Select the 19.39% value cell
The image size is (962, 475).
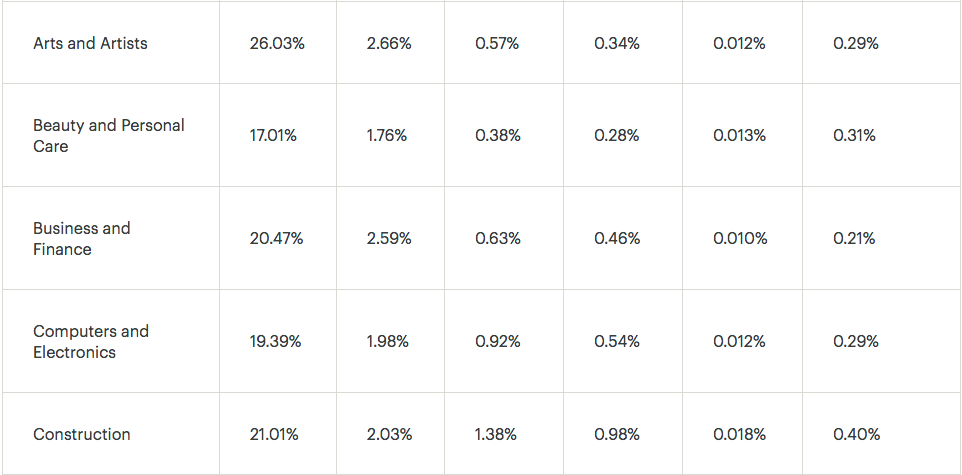coord(275,342)
